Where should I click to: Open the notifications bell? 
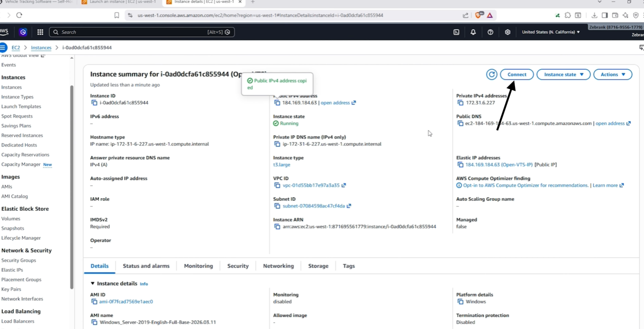[x=473, y=32]
